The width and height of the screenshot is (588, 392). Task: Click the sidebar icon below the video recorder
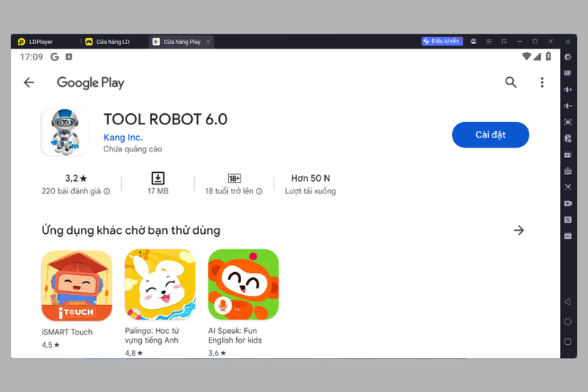pos(568,219)
